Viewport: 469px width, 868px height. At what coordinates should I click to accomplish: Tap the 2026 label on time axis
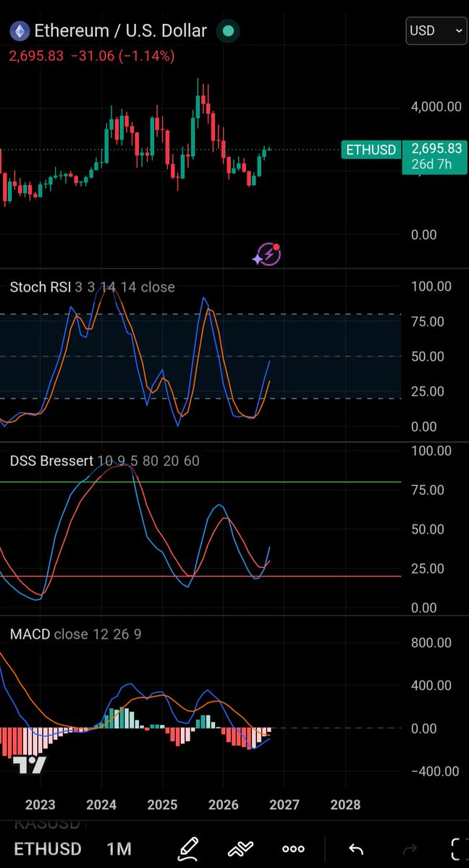coord(223,804)
